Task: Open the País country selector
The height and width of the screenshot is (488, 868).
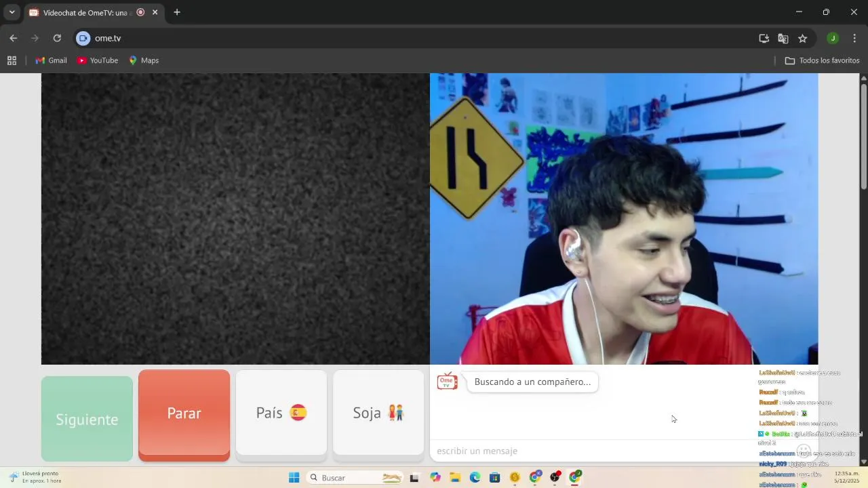Action: pos(281,413)
